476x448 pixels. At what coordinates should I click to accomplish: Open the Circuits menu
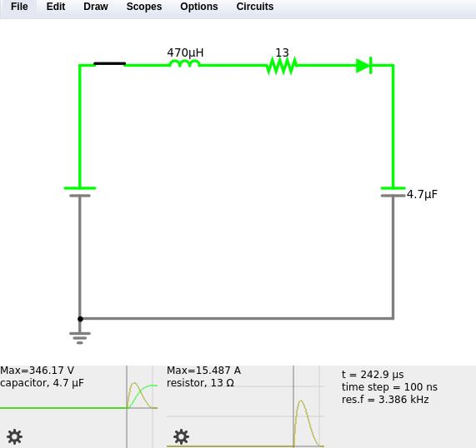pyautogui.click(x=255, y=7)
